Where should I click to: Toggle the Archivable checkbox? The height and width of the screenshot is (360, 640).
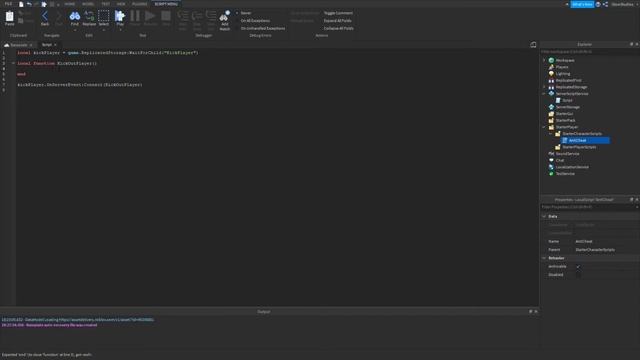tap(578, 267)
